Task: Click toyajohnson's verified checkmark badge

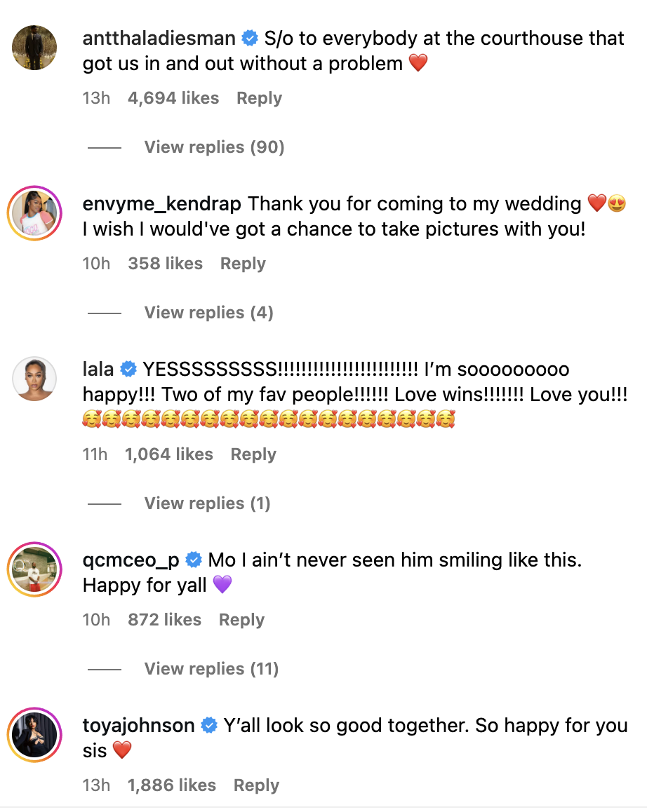Action: pos(209,726)
